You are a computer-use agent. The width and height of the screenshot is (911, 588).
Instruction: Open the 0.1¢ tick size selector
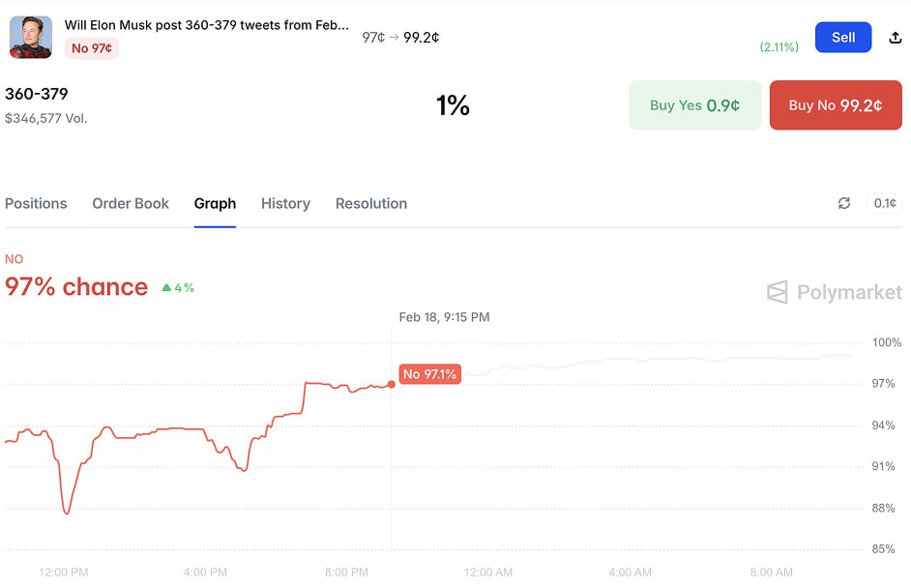click(x=885, y=203)
